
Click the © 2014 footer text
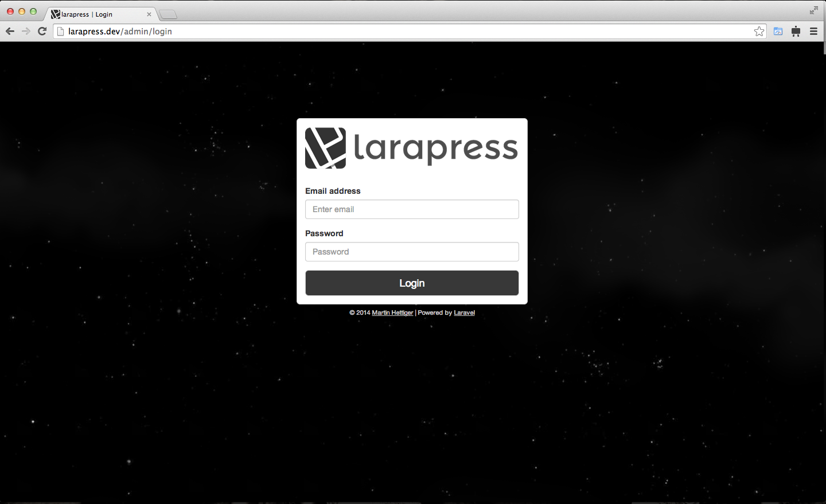pyautogui.click(x=360, y=312)
